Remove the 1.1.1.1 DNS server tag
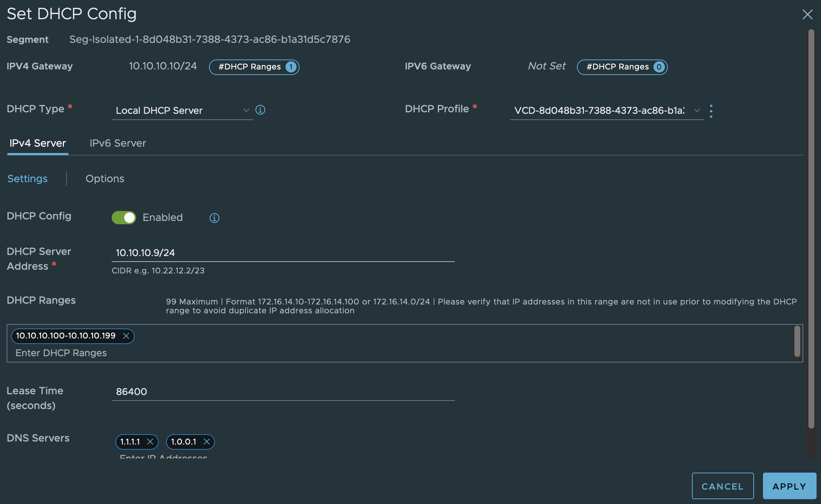Viewport: 821px width, 504px height. (150, 442)
